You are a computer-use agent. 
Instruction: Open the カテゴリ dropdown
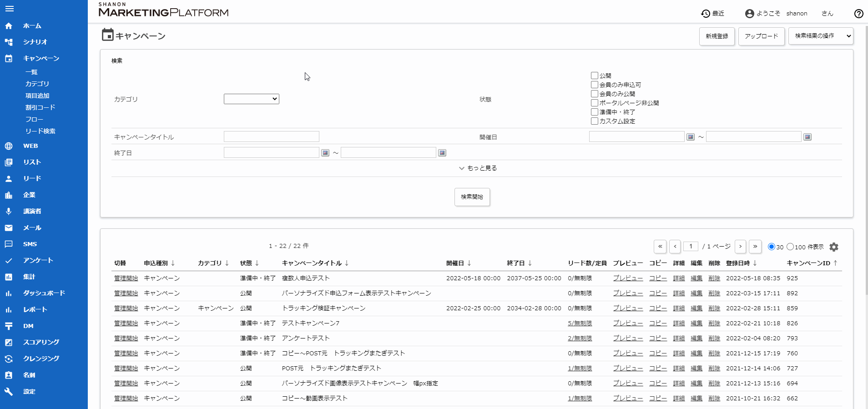click(252, 99)
